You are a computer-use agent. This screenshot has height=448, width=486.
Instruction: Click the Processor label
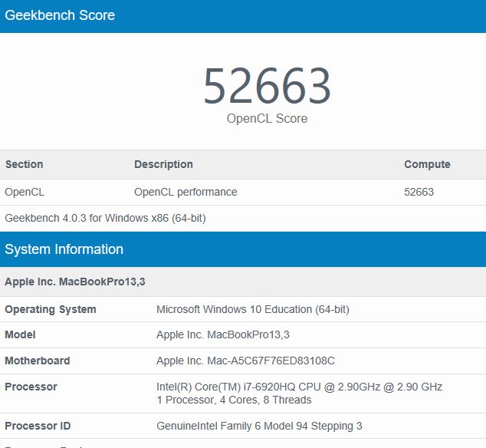(x=31, y=387)
